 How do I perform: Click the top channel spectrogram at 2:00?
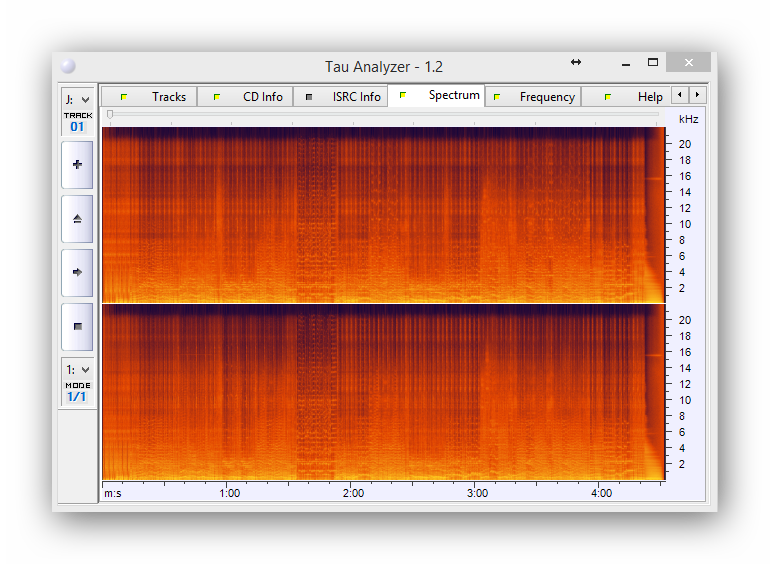pyautogui.click(x=353, y=215)
